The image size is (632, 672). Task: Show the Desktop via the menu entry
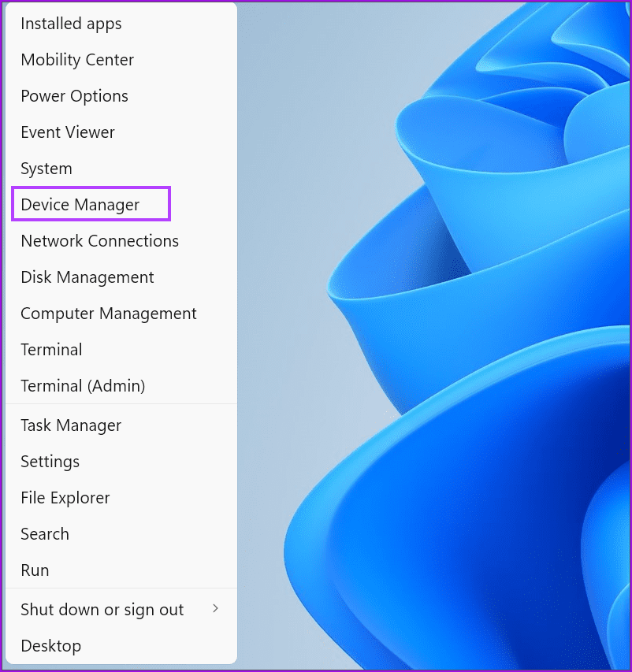(x=50, y=646)
